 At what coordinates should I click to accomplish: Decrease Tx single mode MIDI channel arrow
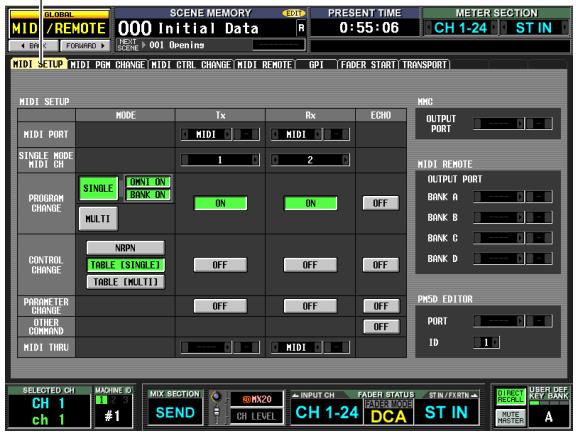click(x=184, y=159)
